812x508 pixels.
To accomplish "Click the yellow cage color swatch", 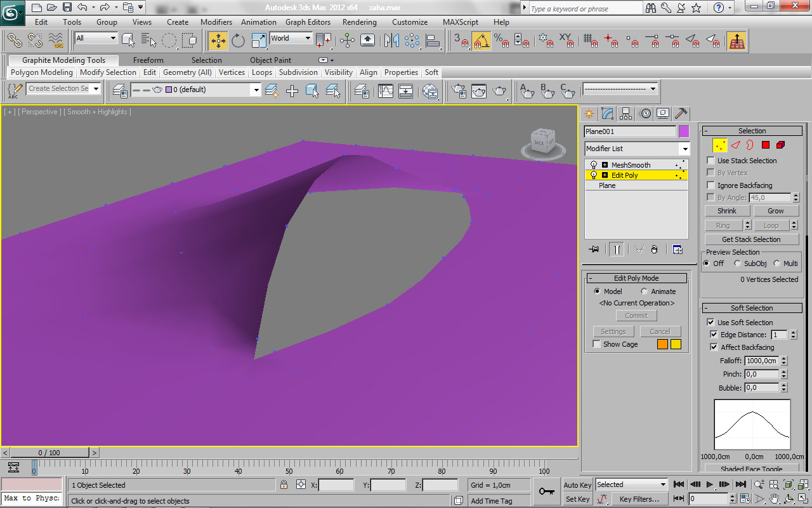I will 676,344.
